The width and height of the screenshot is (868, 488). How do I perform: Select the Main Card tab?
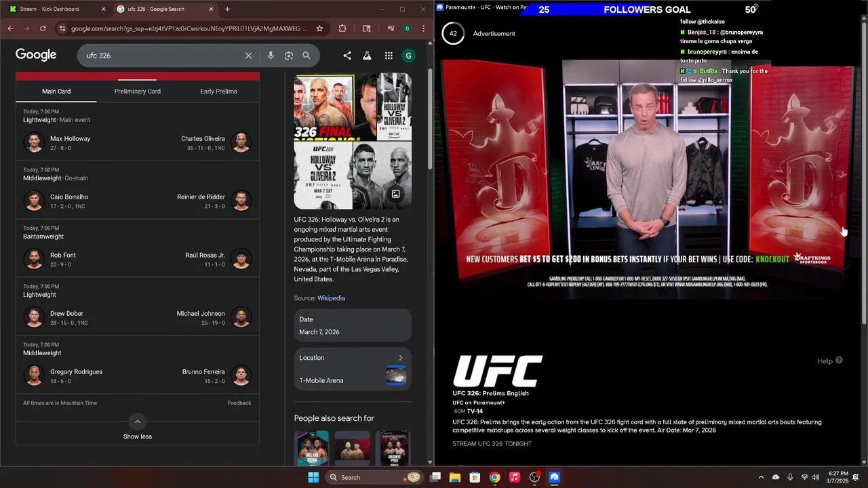[56, 91]
